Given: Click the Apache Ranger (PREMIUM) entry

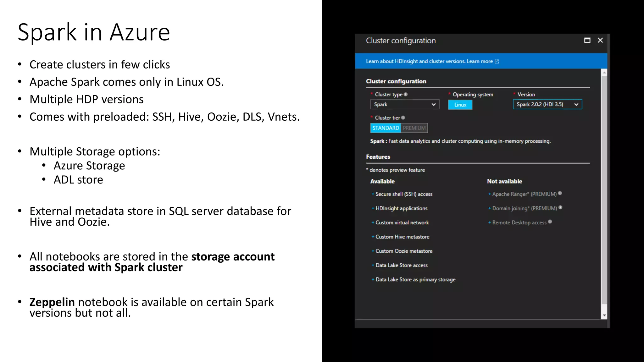Looking at the screenshot, I should pyautogui.click(x=524, y=194).
